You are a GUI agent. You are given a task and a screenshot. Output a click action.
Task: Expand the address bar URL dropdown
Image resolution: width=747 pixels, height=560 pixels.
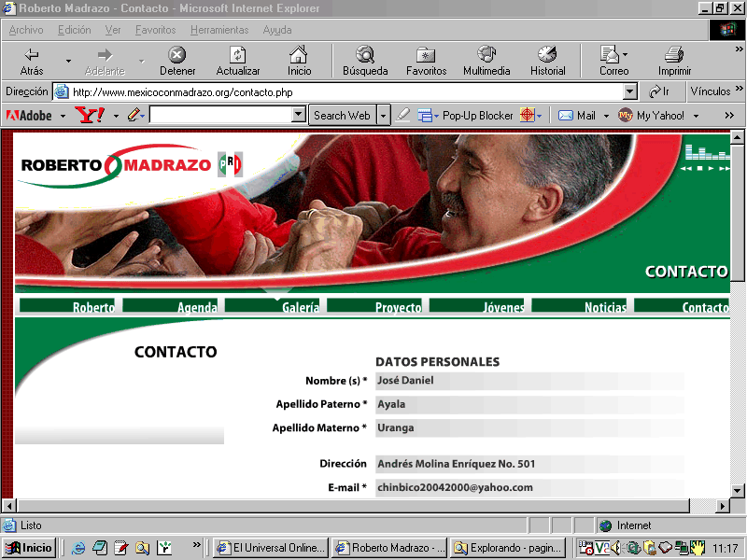(629, 91)
